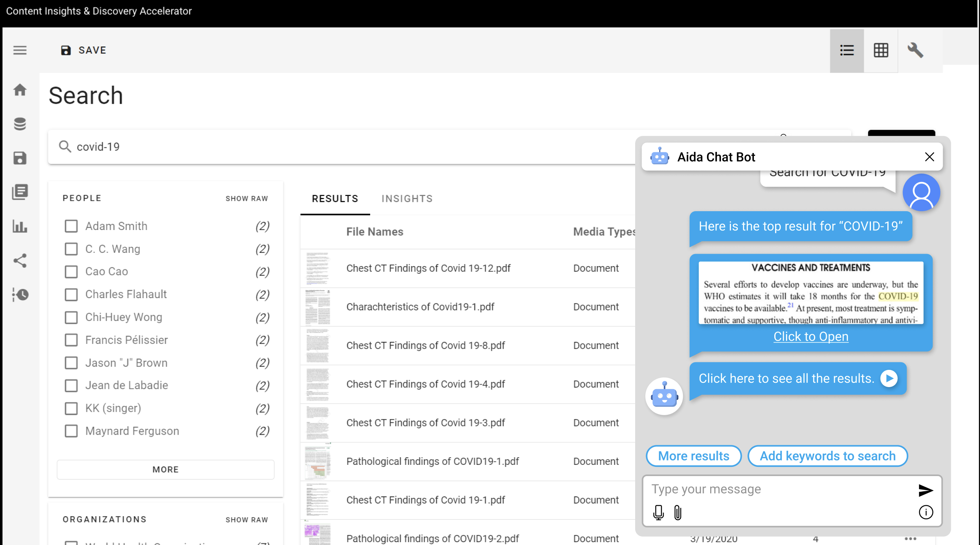980x545 pixels.
Task: Check the C. C. Wang filter
Action: click(71, 249)
